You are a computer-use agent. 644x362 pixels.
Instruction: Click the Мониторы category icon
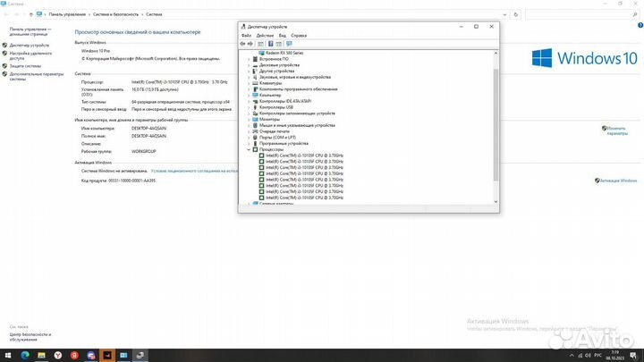pyautogui.click(x=255, y=120)
